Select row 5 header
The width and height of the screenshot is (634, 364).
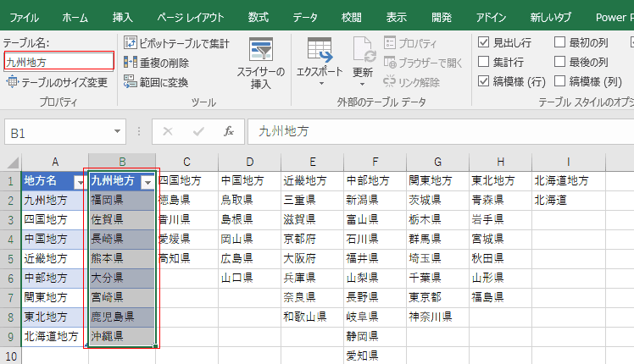(10, 258)
